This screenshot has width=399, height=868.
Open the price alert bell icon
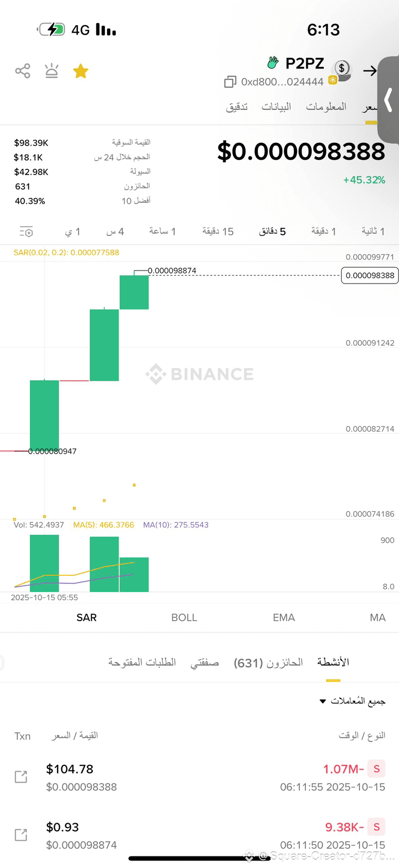tap(52, 71)
